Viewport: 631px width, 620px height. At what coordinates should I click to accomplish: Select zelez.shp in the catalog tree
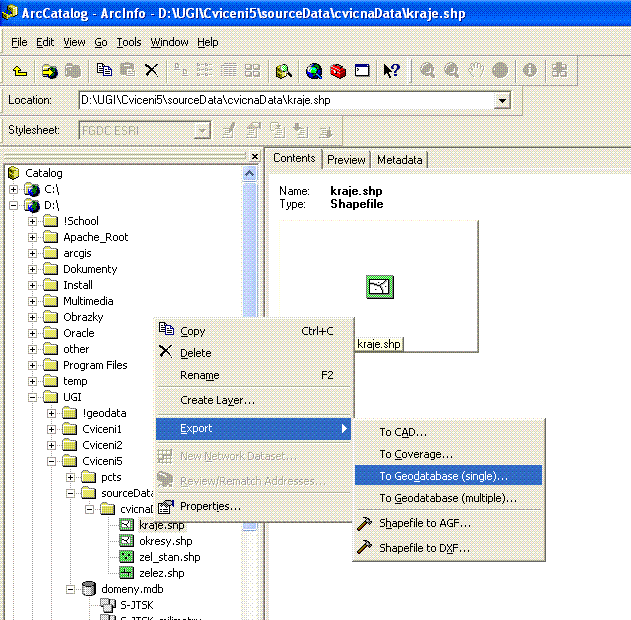(x=161, y=573)
